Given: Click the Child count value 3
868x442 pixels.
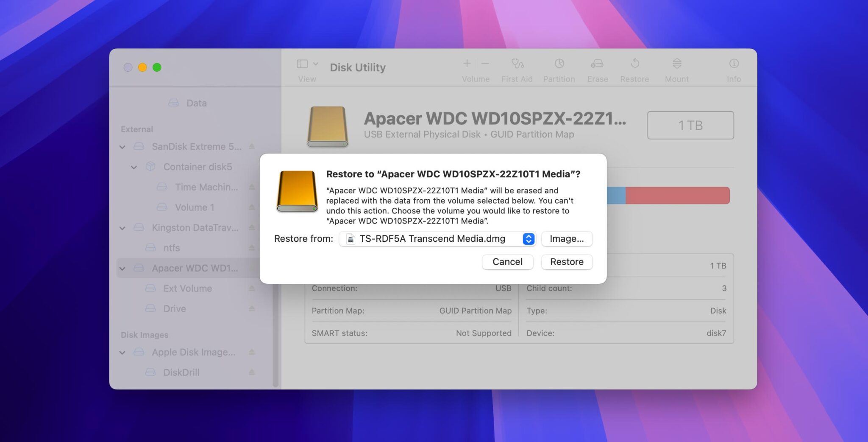Looking at the screenshot, I should coord(724,288).
